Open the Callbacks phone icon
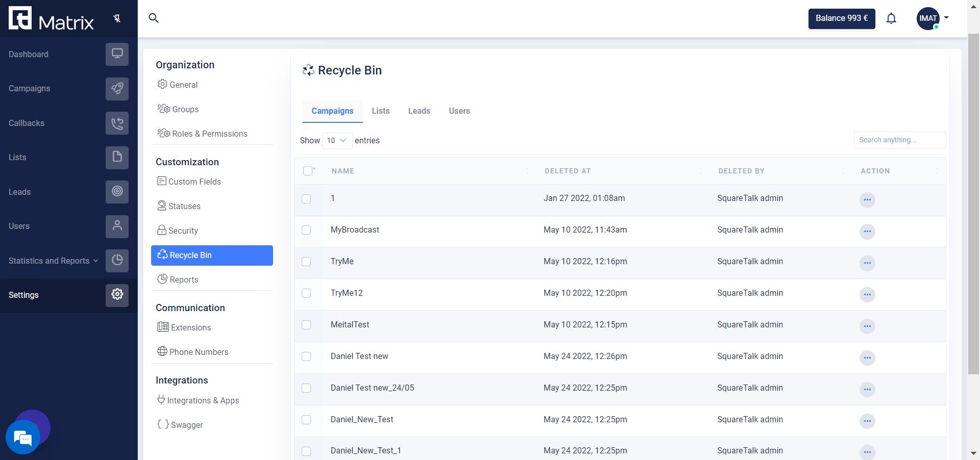This screenshot has width=980, height=460. pyautogui.click(x=117, y=123)
